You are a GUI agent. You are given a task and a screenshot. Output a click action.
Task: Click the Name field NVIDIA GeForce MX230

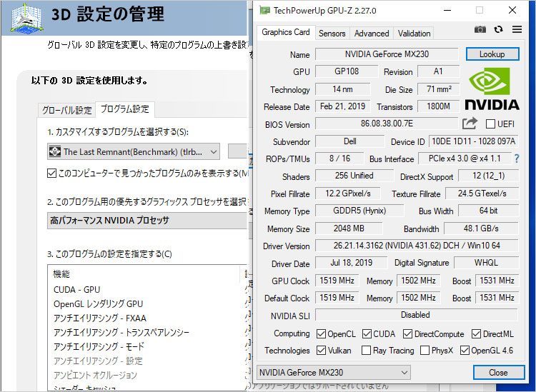tap(386, 54)
